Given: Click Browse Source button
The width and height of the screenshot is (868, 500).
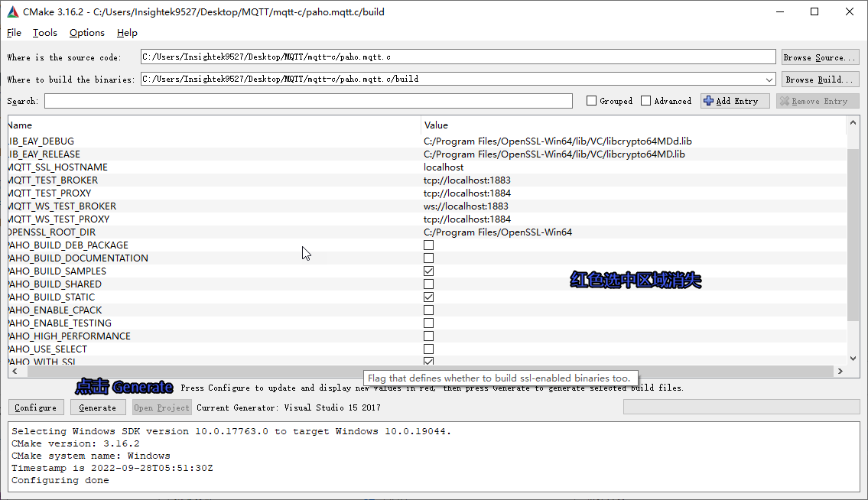Looking at the screenshot, I should point(820,57).
